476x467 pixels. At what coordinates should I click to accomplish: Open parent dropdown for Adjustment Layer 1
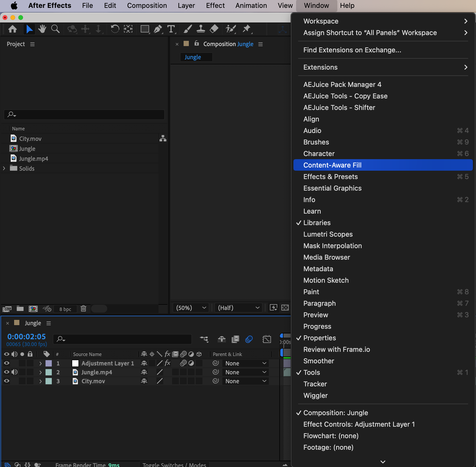pos(246,363)
